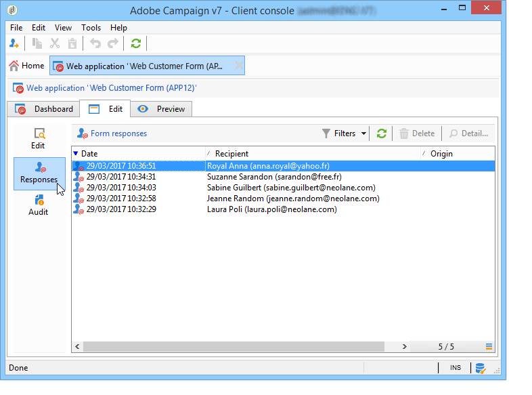Image resolution: width=532 pixels, height=395 pixels.
Task: Click the database status icon in status bar
Action: pos(481,368)
